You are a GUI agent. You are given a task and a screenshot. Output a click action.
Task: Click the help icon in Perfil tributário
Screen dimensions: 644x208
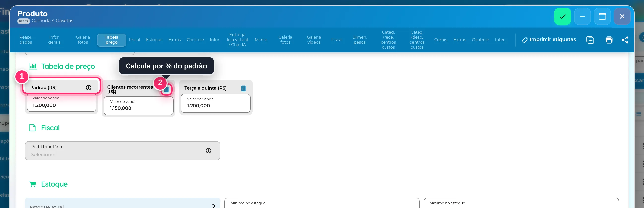point(208,150)
